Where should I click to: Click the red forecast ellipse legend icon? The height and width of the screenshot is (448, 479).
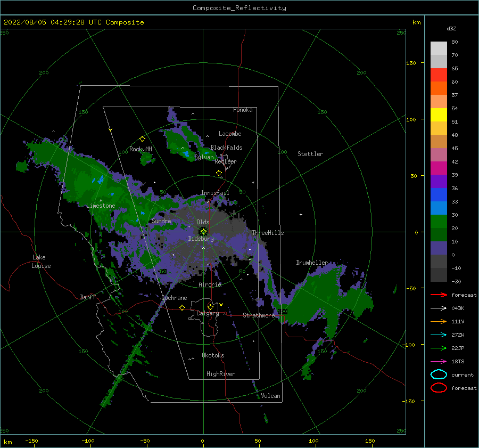click(x=439, y=388)
